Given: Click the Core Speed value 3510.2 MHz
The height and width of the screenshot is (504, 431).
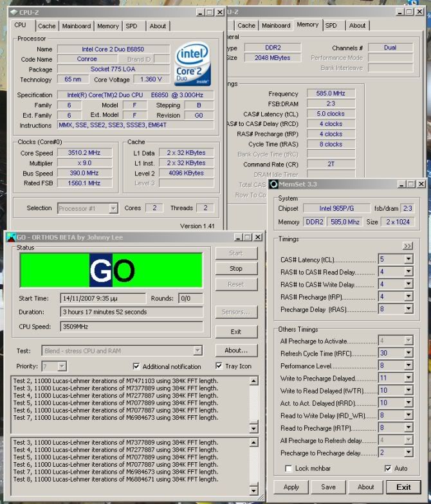Looking at the screenshot, I should pyautogui.click(x=84, y=153).
